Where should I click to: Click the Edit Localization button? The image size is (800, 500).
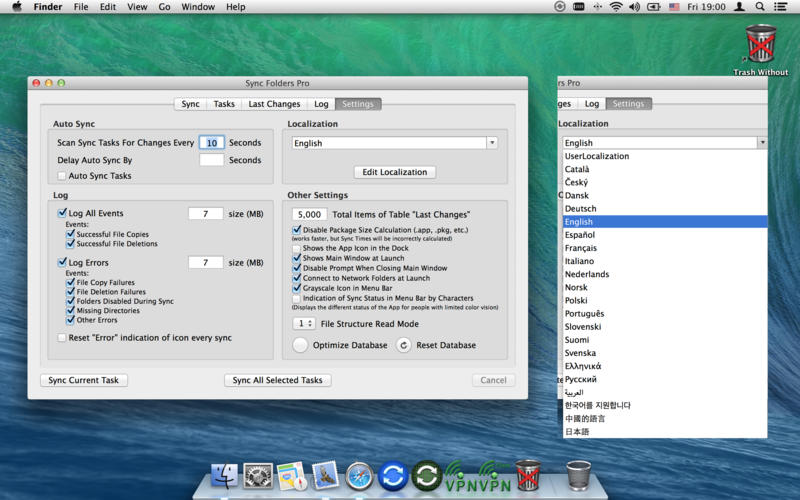(x=394, y=172)
